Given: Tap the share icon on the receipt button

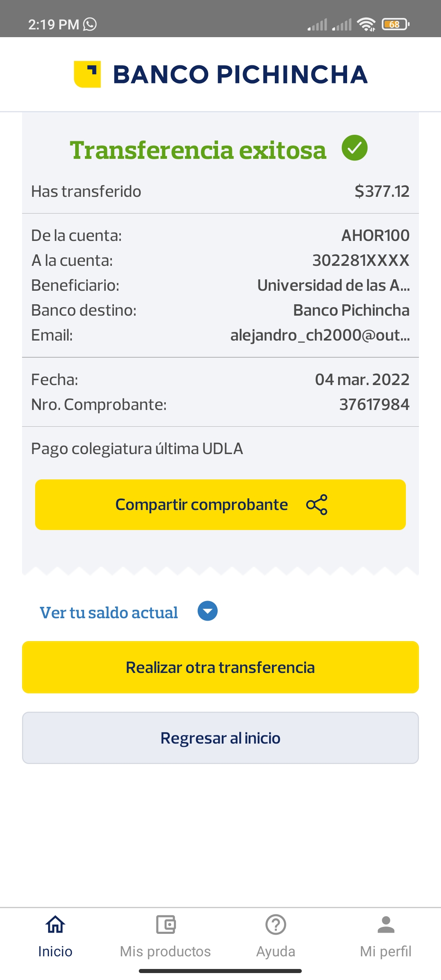Looking at the screenshot, I should 317,505.
